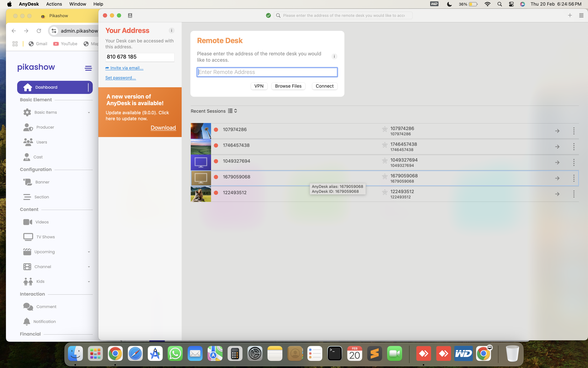This screenshot has width=588, height=368.
Task: Open Producer in Pikashow sidebar
Action: click(39, 127)
